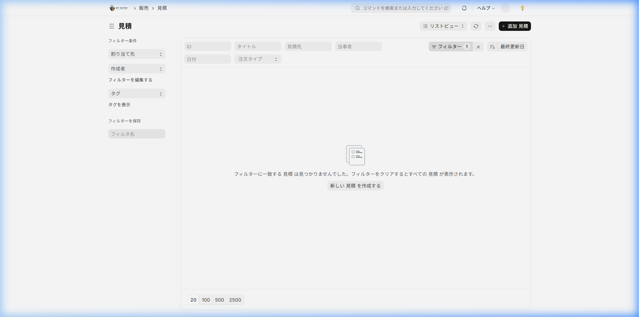Set page size to 500
Image resolution: width=644 pixels, height=317 pixels.
tap(219, 300)
